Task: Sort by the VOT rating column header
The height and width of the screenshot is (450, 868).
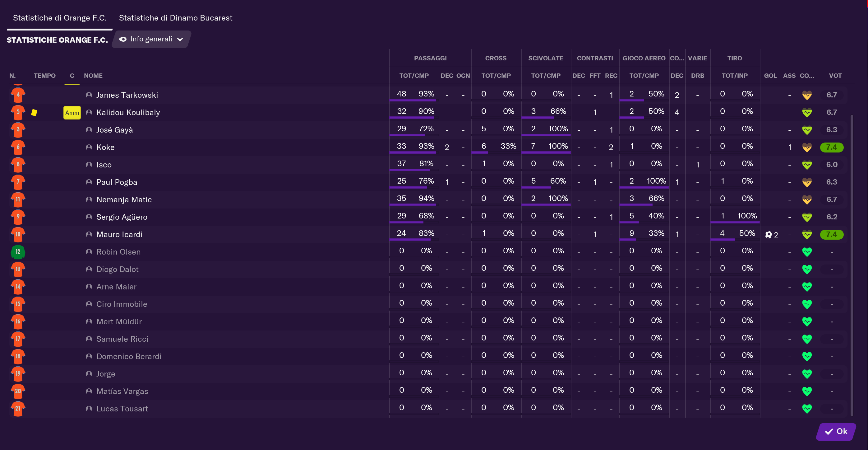Action: click(835, 76)
